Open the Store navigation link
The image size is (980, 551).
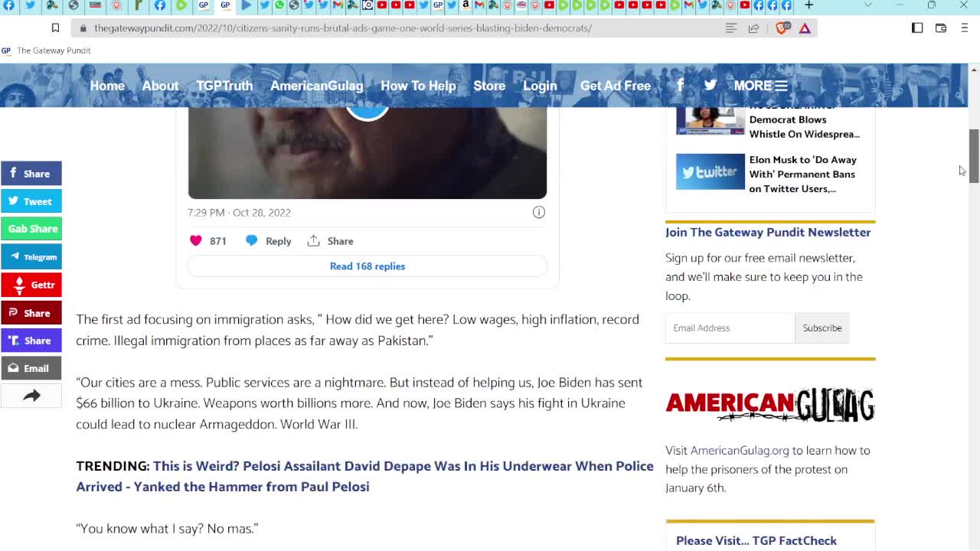pyautogui.click(x=489, y=86)
